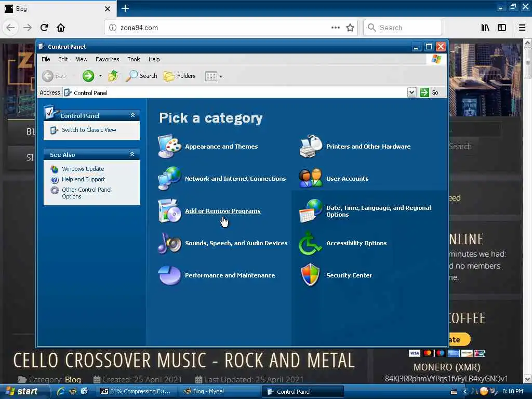Expand the Address bar dropdown
Screen dimensions: 532x399
point(411,92)
